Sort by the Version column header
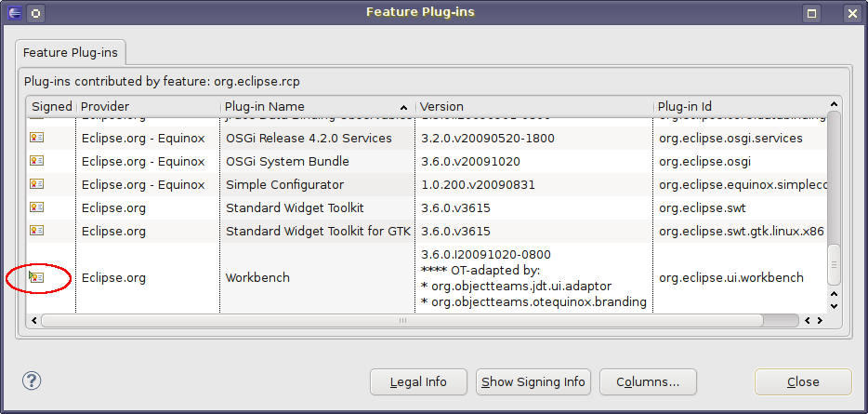The width and height of the screenshot is (868, 414). pyautogui.click(x=534, y=107)
